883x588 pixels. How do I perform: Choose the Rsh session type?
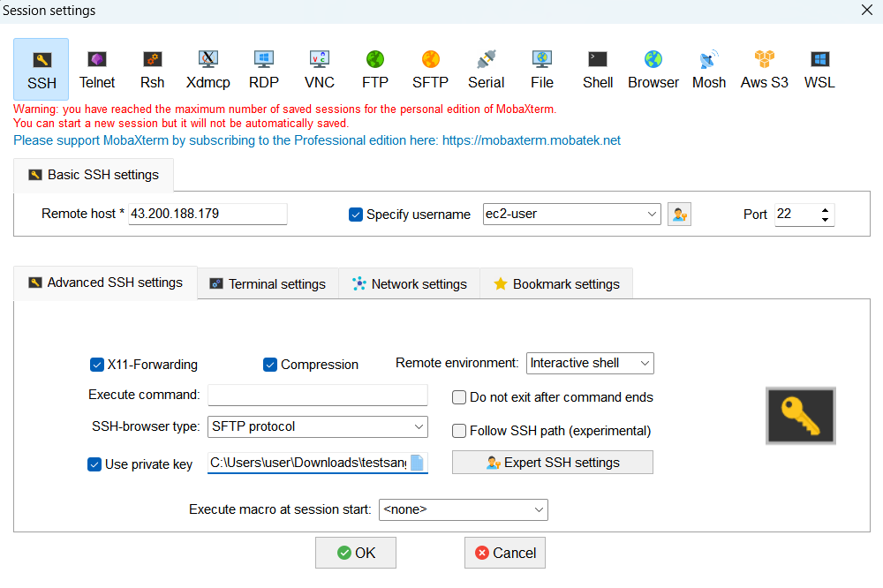point(152,69)
